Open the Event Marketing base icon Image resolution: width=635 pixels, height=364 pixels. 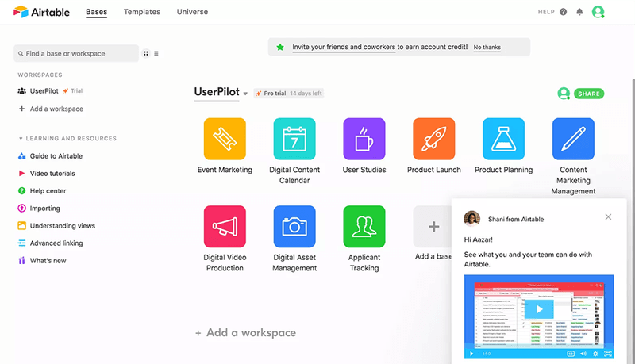(225, 139)
